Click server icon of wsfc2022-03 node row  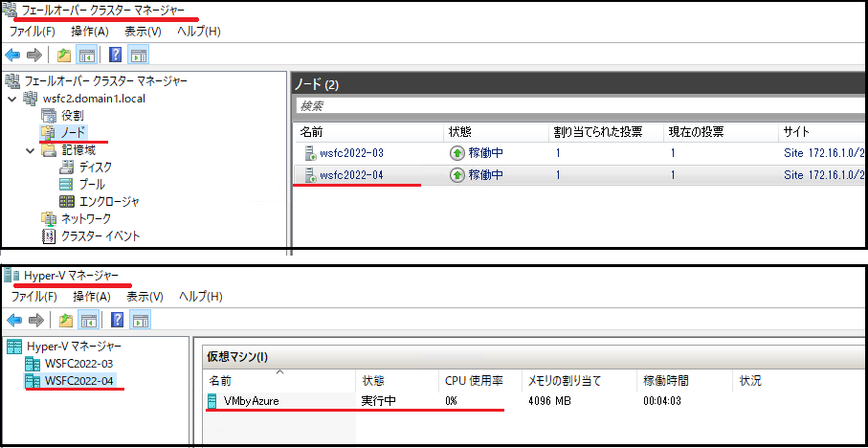coord(309,153)
